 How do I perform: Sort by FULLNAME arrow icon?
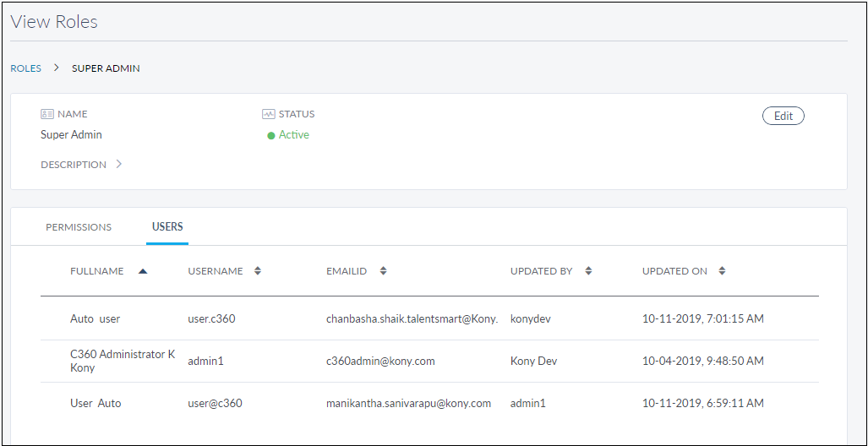(x=143, y=271)
